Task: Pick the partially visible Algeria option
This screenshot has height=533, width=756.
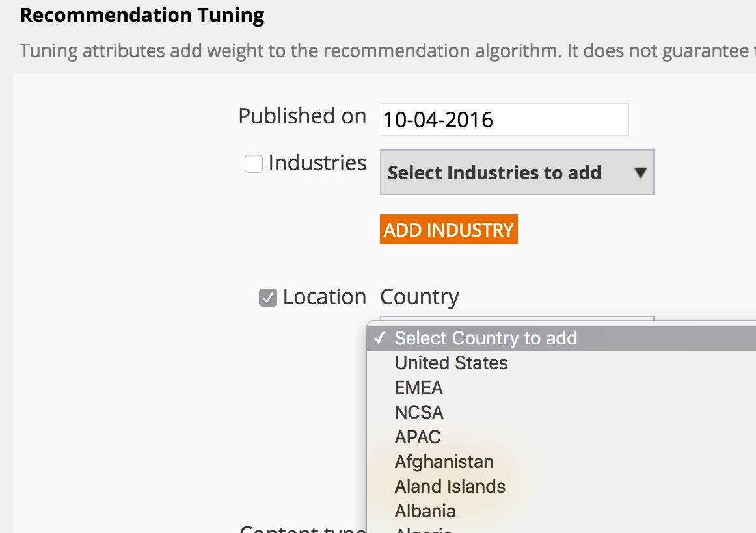Action: [424, 529]
